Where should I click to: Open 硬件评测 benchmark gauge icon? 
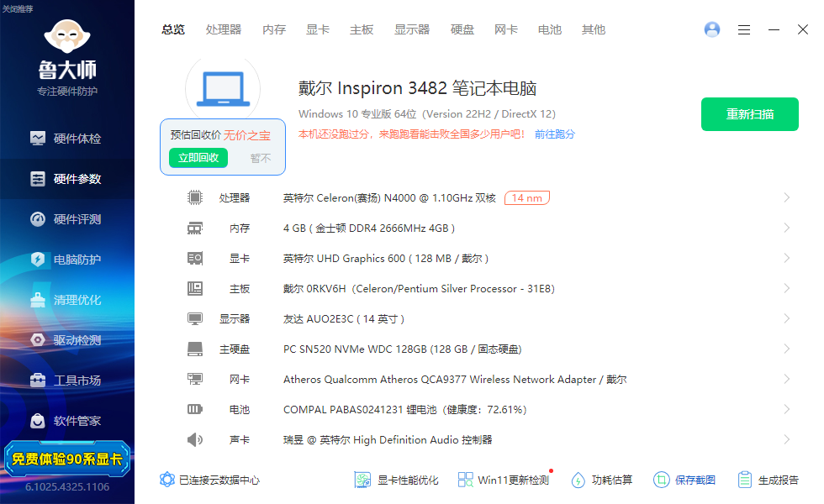pyautogui.click(x=38, y=219)
